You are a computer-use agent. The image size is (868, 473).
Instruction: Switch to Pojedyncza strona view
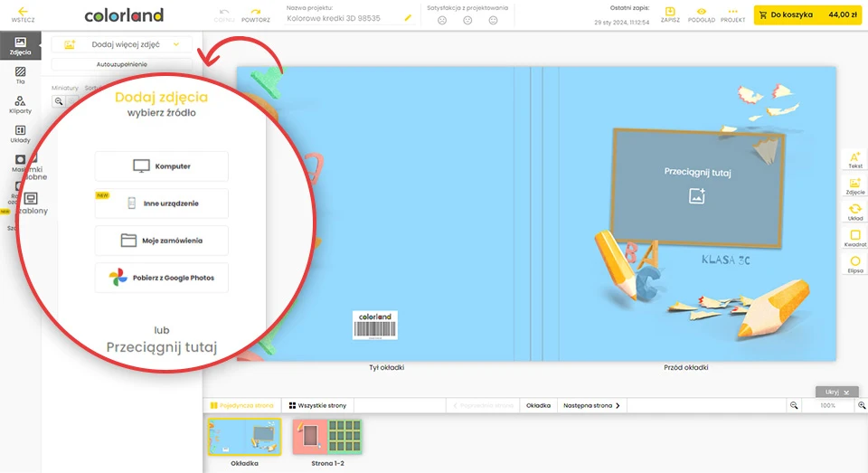pos(241,406)
